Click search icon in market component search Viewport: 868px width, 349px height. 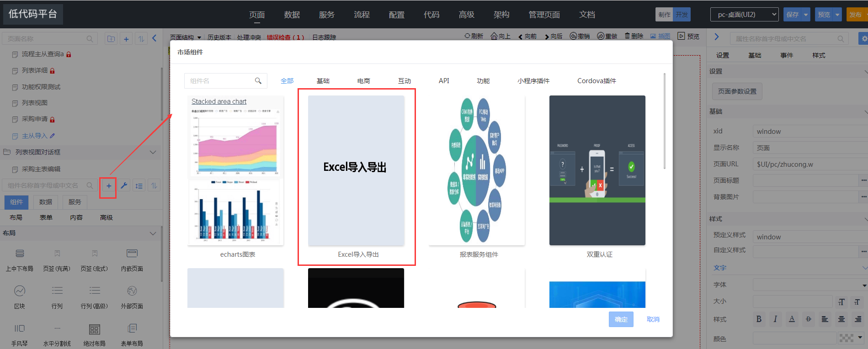258,81
